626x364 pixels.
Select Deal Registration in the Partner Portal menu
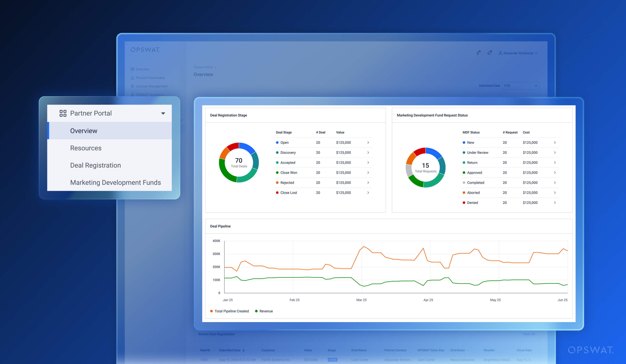(x=95, y=165)
